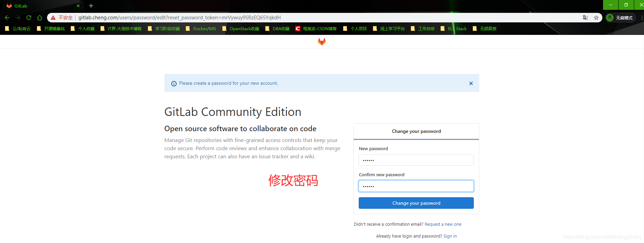Viewport: 644px width, 243px height.
Task: Open the 线上学习平台 bookmark folder
Action: pos(389,29)
